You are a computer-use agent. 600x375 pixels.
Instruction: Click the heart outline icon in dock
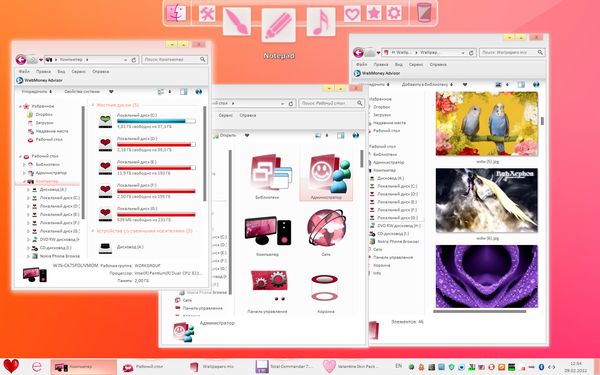click(x=352, y=14)
